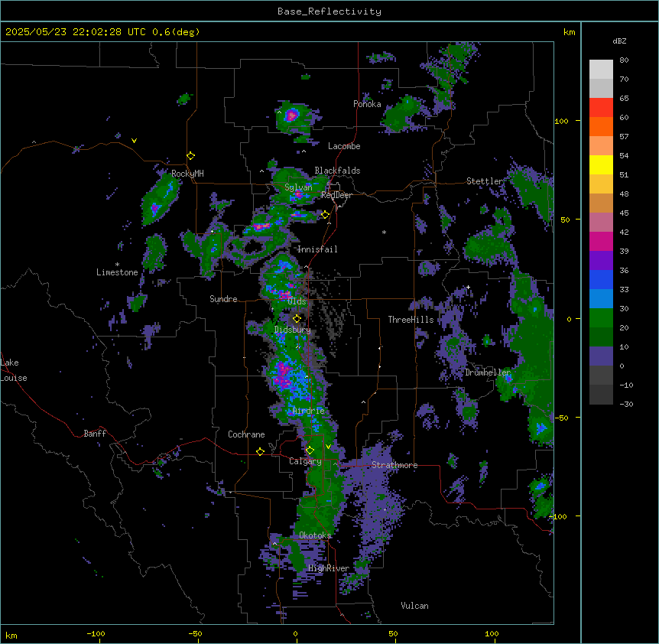The width and height of the screenshot is (659, 644).
Task: Click the 80 value in dBZ legend
Action: [x=624, y=60]
